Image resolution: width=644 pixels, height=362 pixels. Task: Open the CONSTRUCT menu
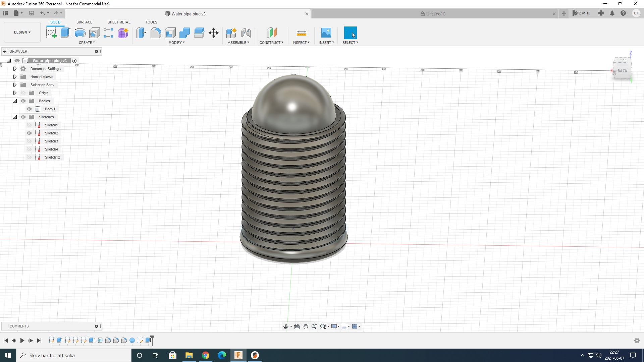(271, 43)
